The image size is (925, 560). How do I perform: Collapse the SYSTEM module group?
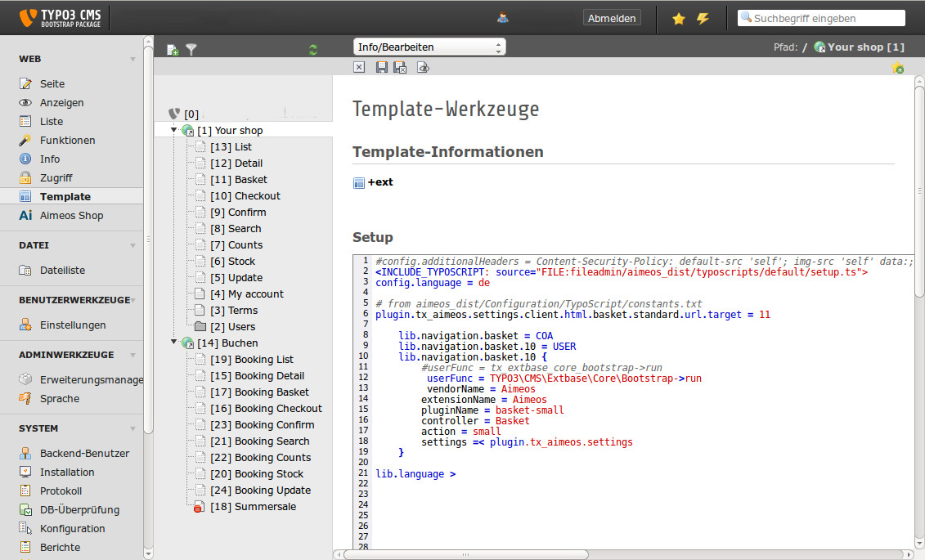(x=132, y=428)
